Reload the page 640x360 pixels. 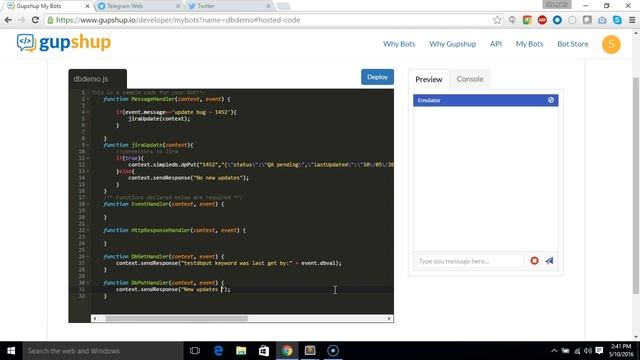coord(36,20)
